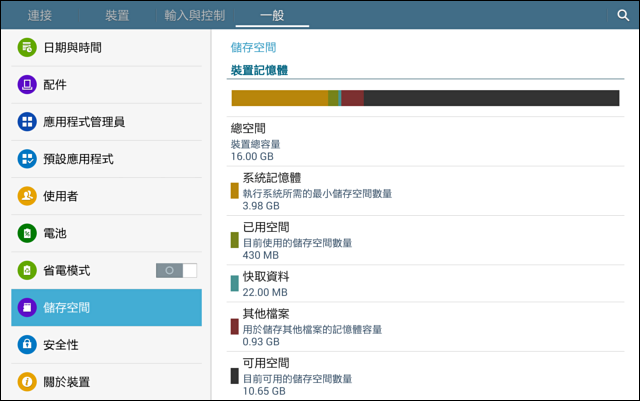Click the black swatch beside 可用空間
This screenshot has width=640, height=401.
click(x=235, y=376)
